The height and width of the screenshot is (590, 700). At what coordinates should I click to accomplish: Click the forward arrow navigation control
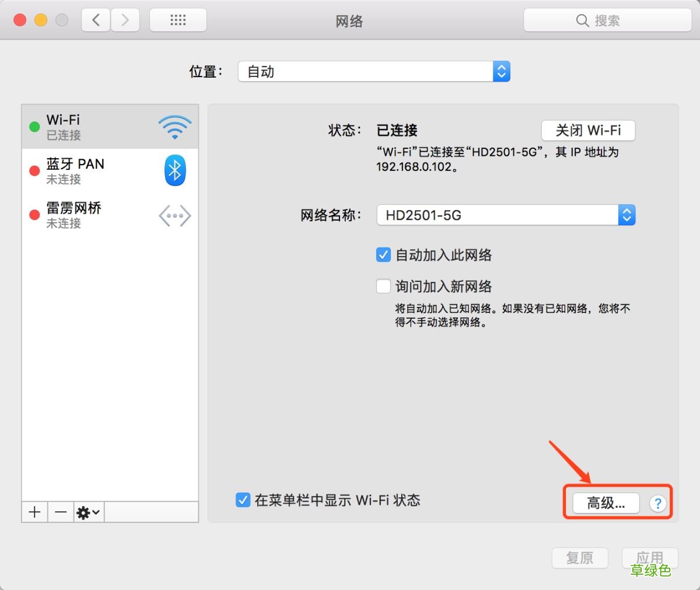point(125,19)
